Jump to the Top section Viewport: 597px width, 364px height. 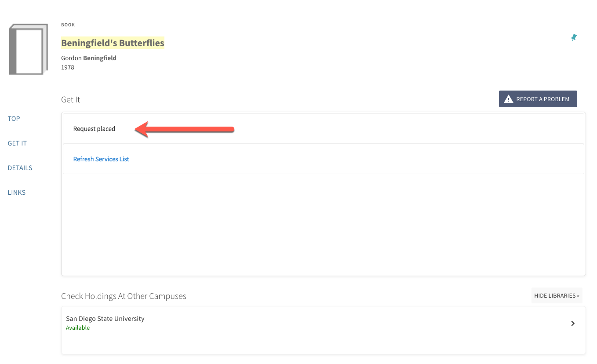click(x=14, y=119)
